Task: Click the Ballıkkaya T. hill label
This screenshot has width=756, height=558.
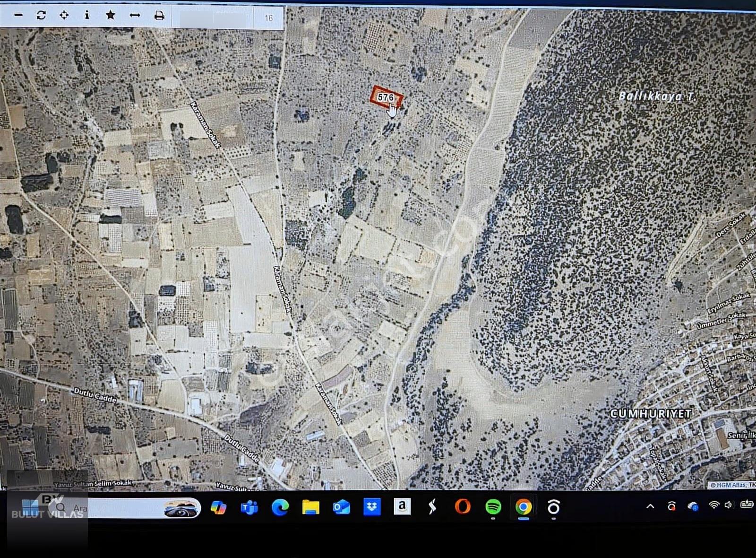Action: [x=657, y=96]
